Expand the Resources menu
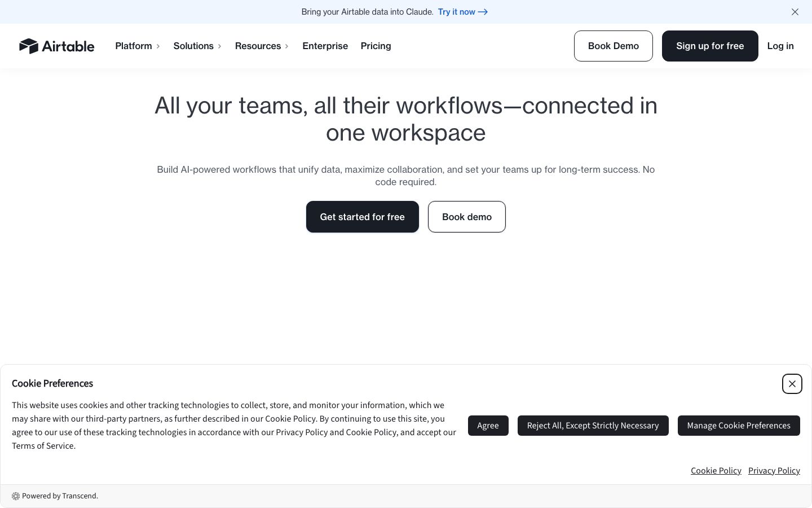 pyautogui.click(x=262, y=46)
